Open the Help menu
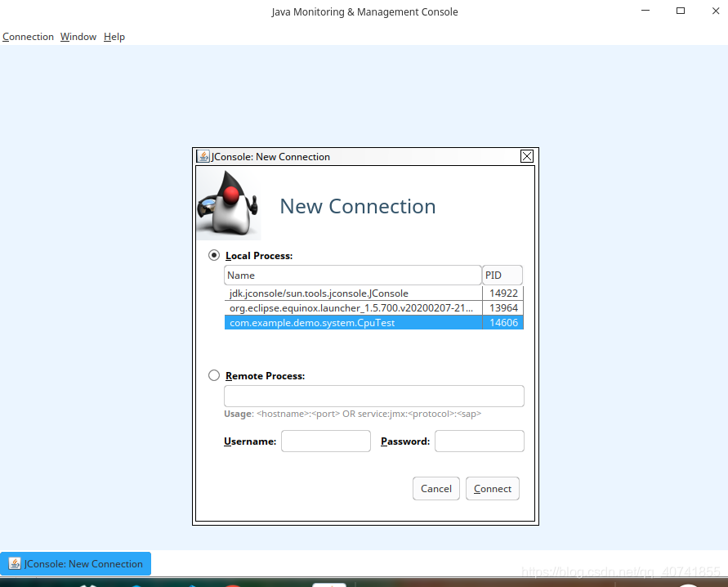This screenshot has width=728, height=587. click(x=114, y=37)
